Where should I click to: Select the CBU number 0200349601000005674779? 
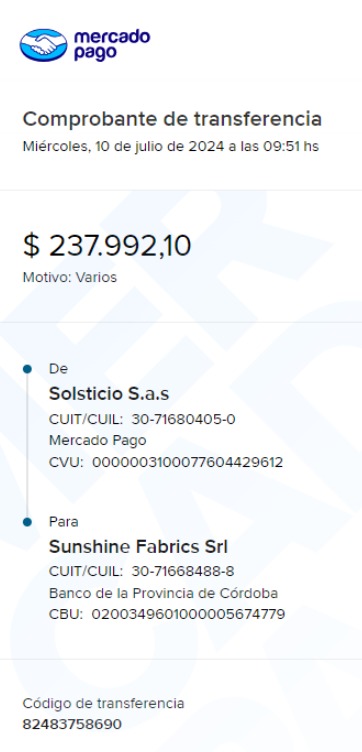[x=188, y=614]
